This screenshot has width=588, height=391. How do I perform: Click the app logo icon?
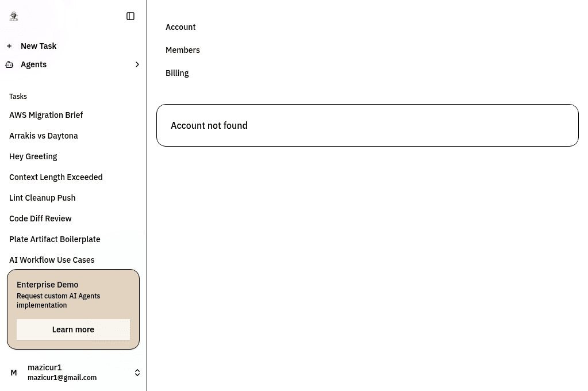[14, 16]
